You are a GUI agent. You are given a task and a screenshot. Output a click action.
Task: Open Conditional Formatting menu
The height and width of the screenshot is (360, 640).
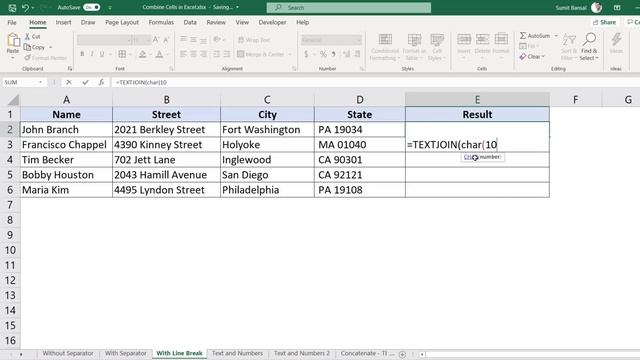tap(384, 47)
